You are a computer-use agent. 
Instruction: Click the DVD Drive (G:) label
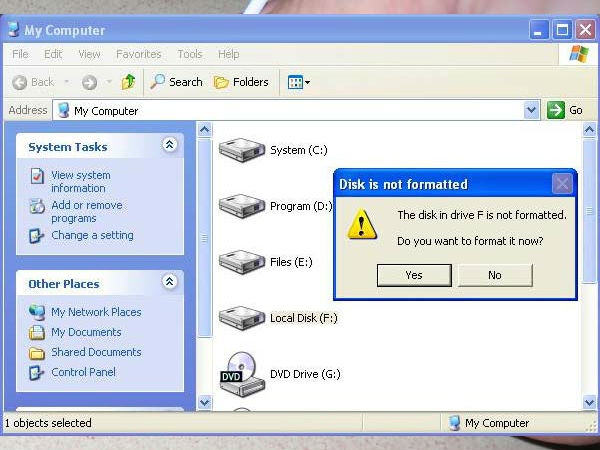point(305,374)
